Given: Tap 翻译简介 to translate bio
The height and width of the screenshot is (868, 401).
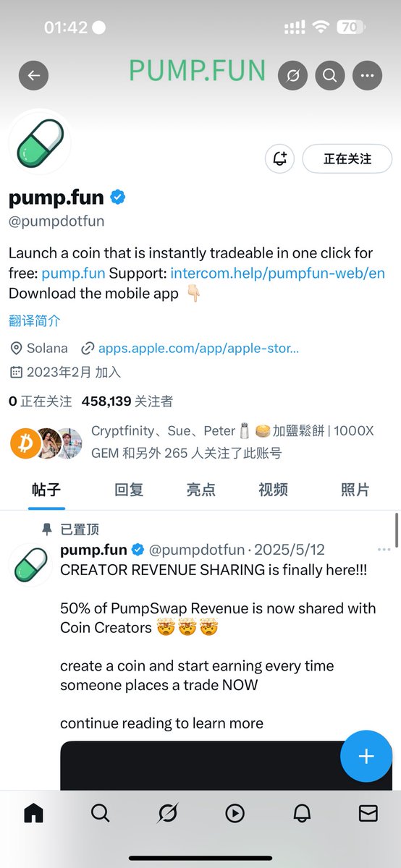Looking at the screenshot, I should click(35, 320).
